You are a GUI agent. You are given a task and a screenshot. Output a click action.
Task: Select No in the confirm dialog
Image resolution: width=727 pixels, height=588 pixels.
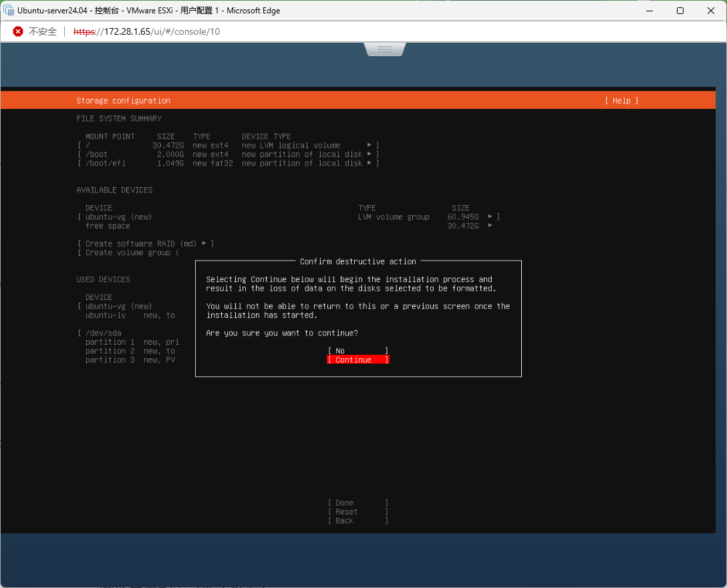click(357, 351)
